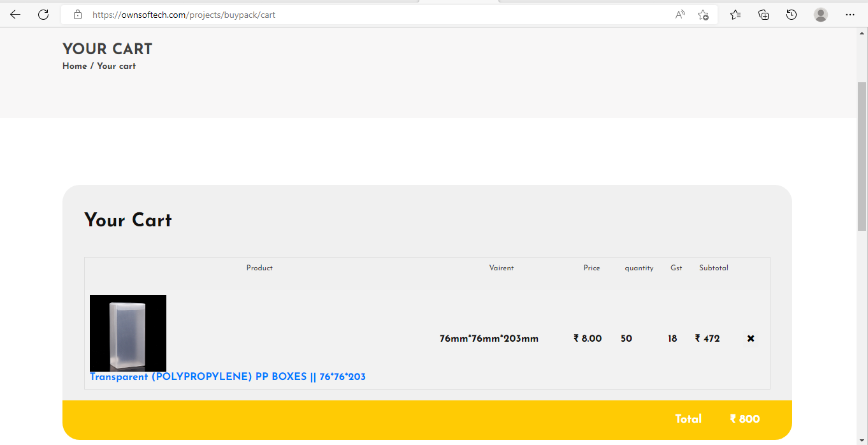Image resolution: width=868 pixels, height=445 pixels.
Task: Open browser History
Action: pos(792,15)
